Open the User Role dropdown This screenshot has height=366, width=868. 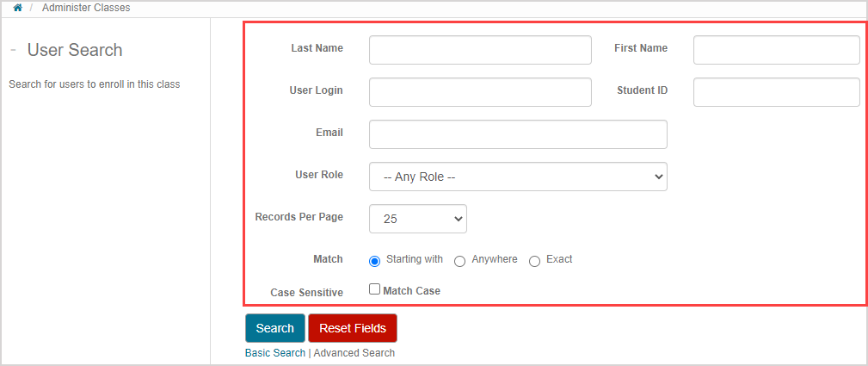pyautogui.click(x=518, y=177)
